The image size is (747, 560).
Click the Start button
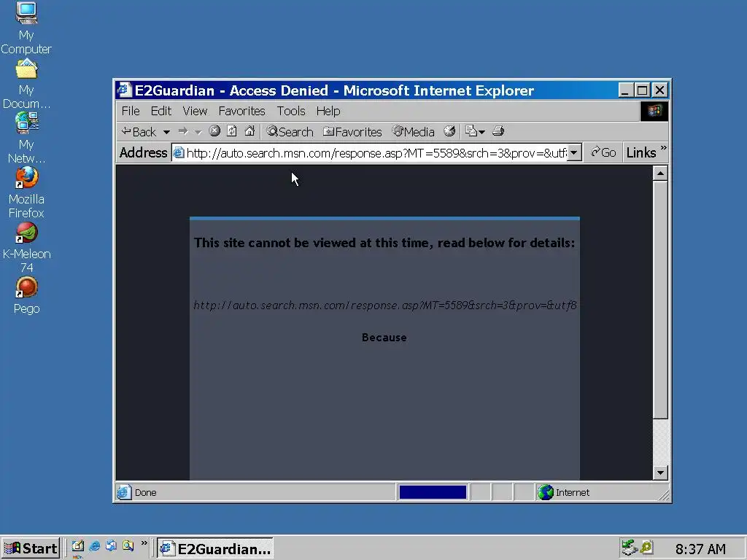(31, 548)
